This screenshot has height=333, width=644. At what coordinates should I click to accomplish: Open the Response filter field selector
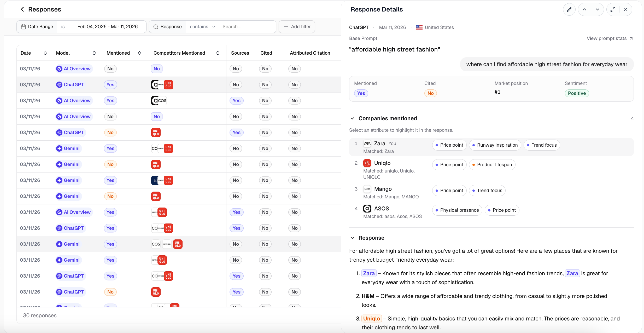(168, 27)
